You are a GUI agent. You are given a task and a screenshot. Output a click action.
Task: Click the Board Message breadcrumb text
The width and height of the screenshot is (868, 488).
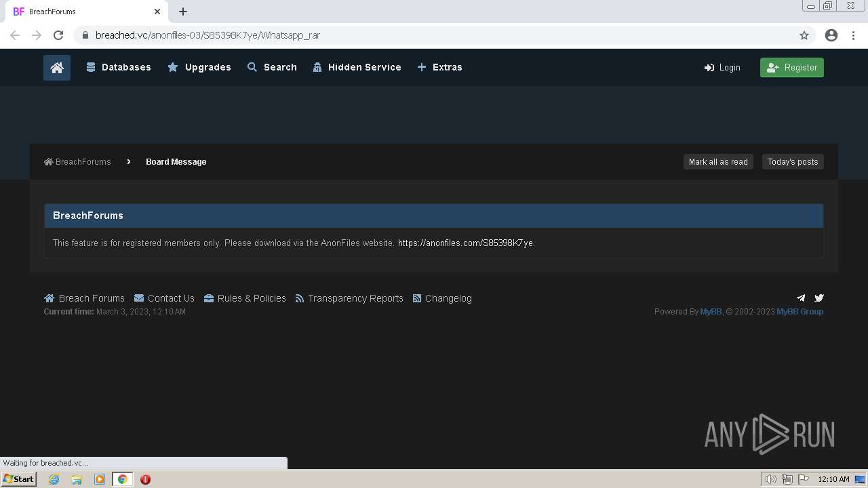point(176,162)
